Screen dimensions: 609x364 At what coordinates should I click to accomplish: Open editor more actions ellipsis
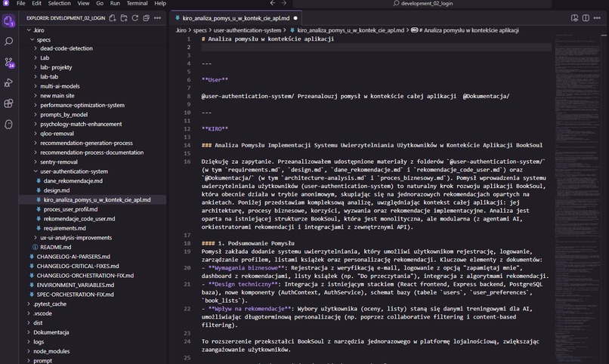pos(597,18)
